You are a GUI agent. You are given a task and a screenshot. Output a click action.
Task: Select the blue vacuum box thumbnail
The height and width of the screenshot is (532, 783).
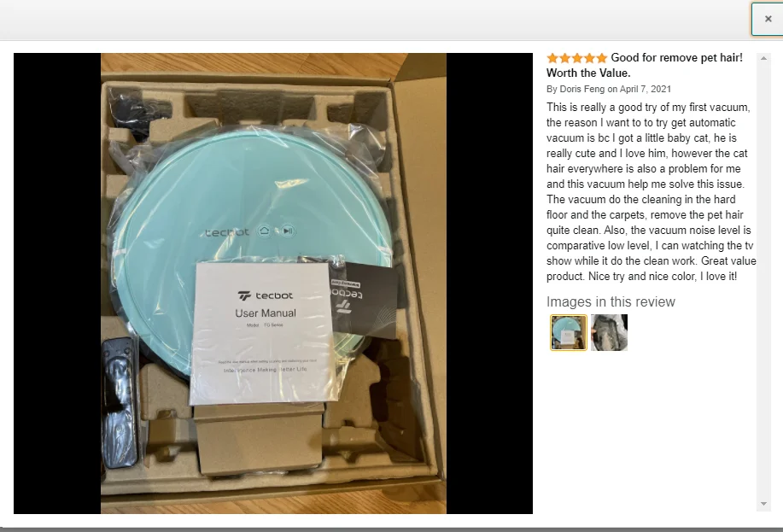pyautogui.click(x=569, y=333)
